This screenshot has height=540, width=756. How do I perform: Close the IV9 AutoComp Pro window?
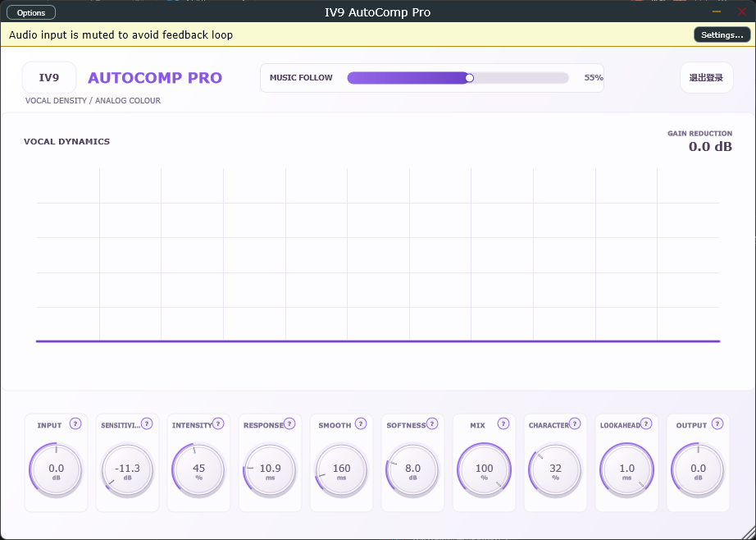742,11
